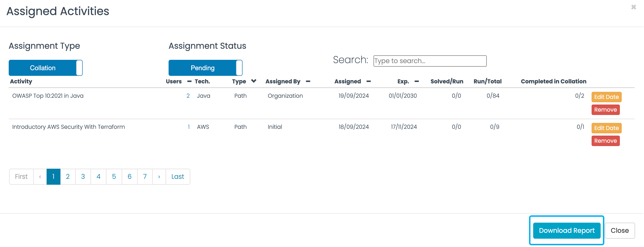The width and height of the screenshot is (644, 247).
Task: Sort by Assigned By column icon
Action: (x=308, y=81)
